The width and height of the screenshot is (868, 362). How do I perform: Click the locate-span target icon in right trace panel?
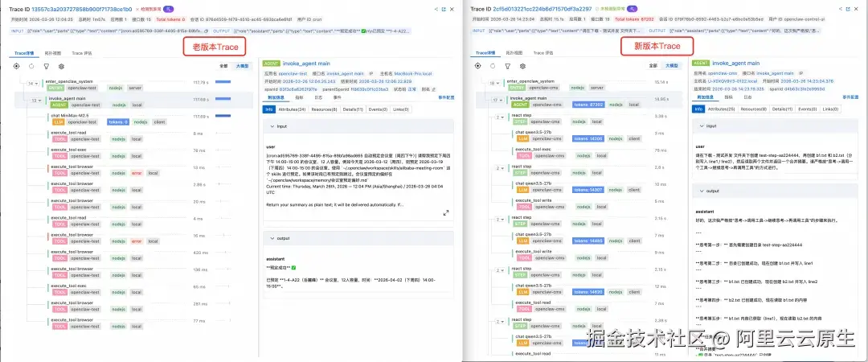[x=477, y=66]
